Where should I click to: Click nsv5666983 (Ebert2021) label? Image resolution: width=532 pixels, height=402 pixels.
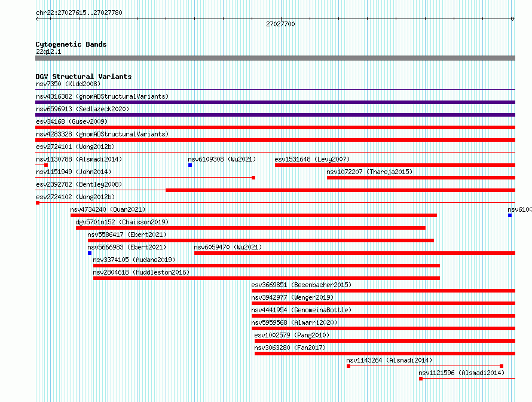(x=127, y=247)
